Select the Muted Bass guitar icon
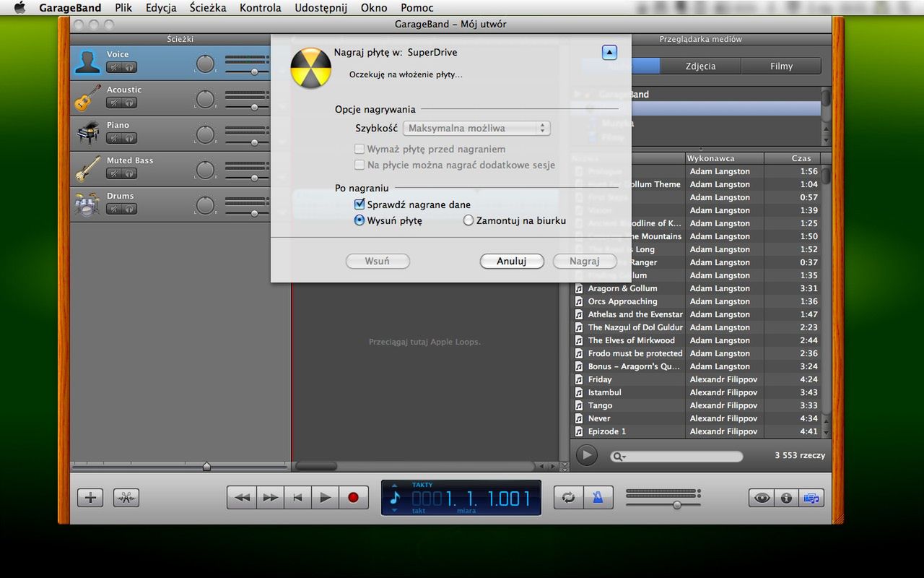This screenshot has height=578, width=924. pos(87,168)
